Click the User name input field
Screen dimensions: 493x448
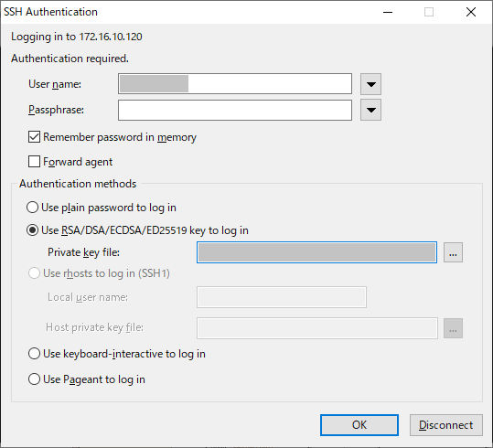point(235,83)
